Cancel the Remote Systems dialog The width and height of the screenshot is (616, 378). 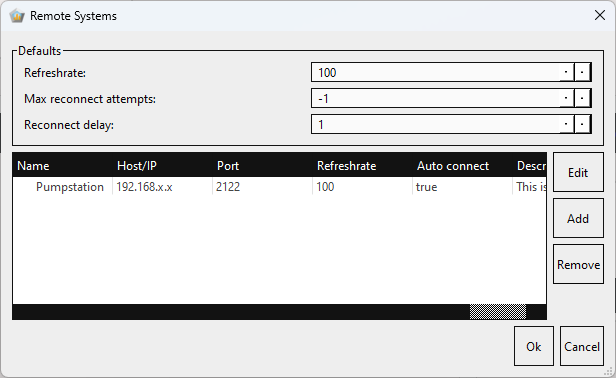[581, 346]
